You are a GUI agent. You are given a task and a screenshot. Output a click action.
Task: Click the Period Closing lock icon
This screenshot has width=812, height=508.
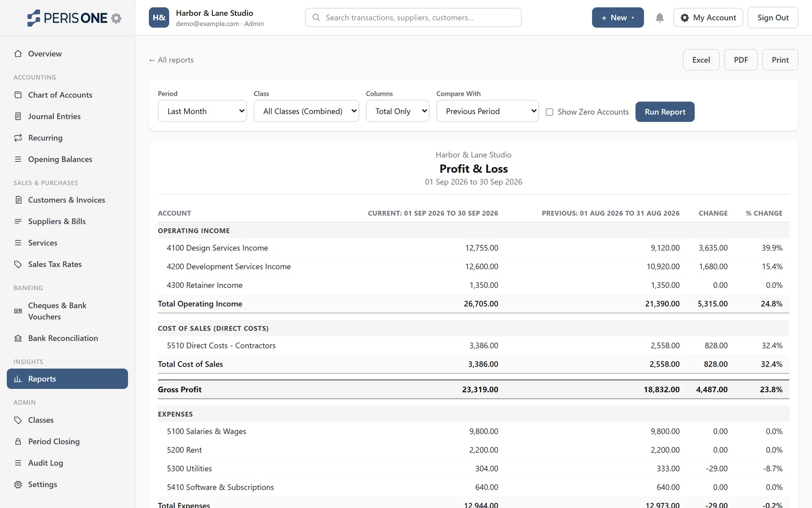click(18, 442)
